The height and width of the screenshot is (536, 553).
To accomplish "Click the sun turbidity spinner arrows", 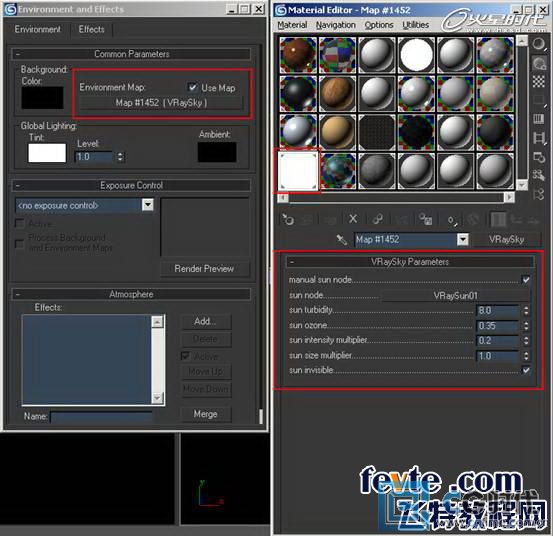I will 526,310.
